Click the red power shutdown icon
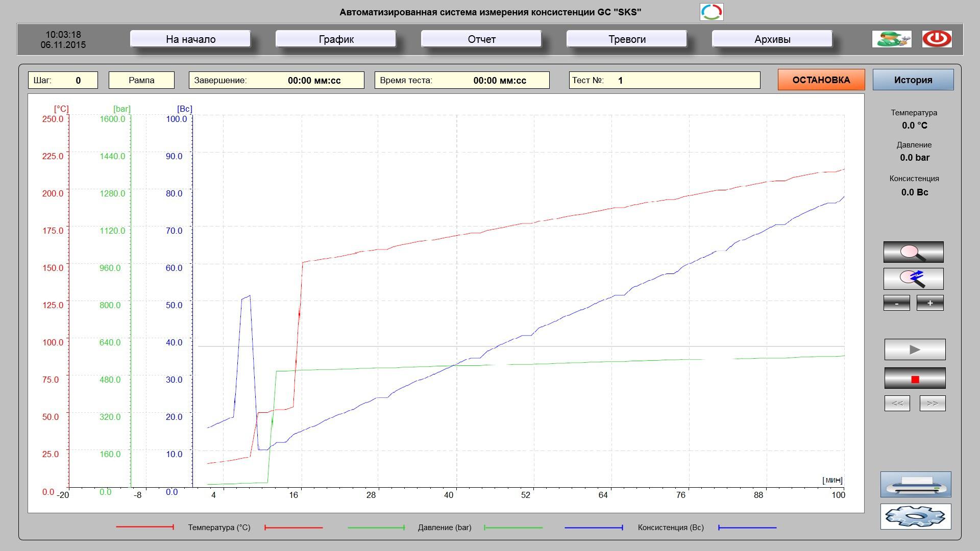 click(x=937, y=39)
